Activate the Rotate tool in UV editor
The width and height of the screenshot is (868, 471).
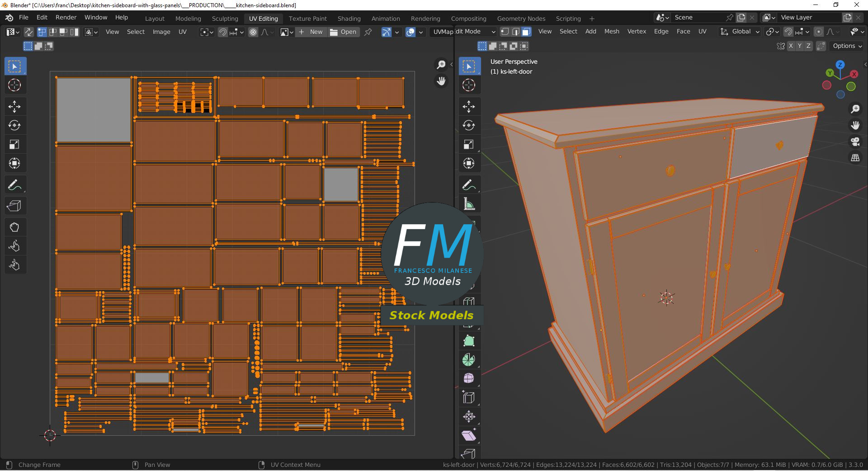click(14, 126)
